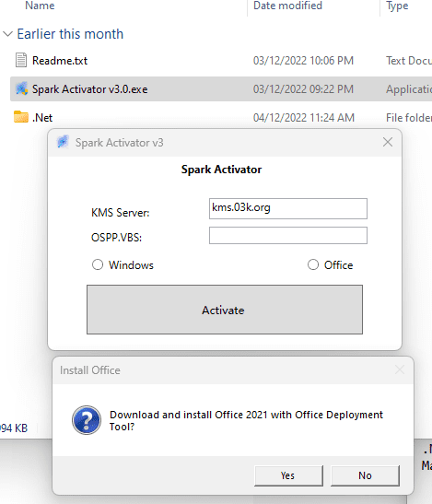Image resolution: width=432 pixels, height=504 pixels.
Task: Click the Activate button
Action: coord(225,310)
